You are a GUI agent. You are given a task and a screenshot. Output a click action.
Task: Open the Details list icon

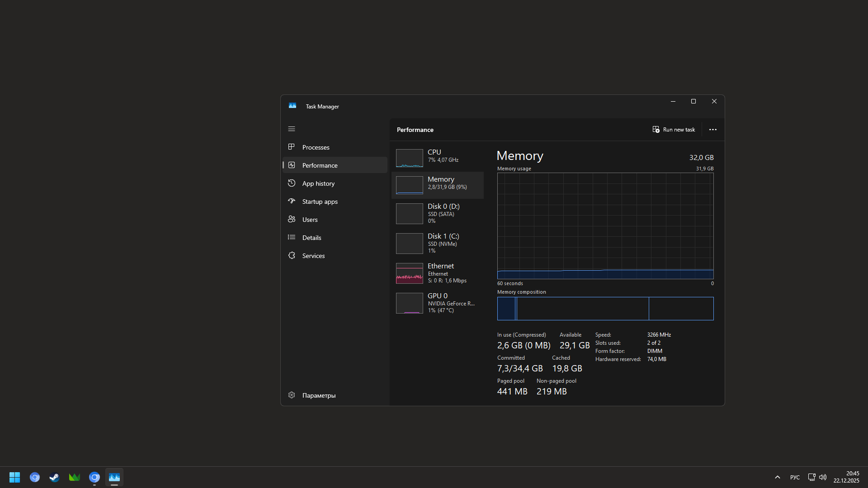[x=292, y=238]
